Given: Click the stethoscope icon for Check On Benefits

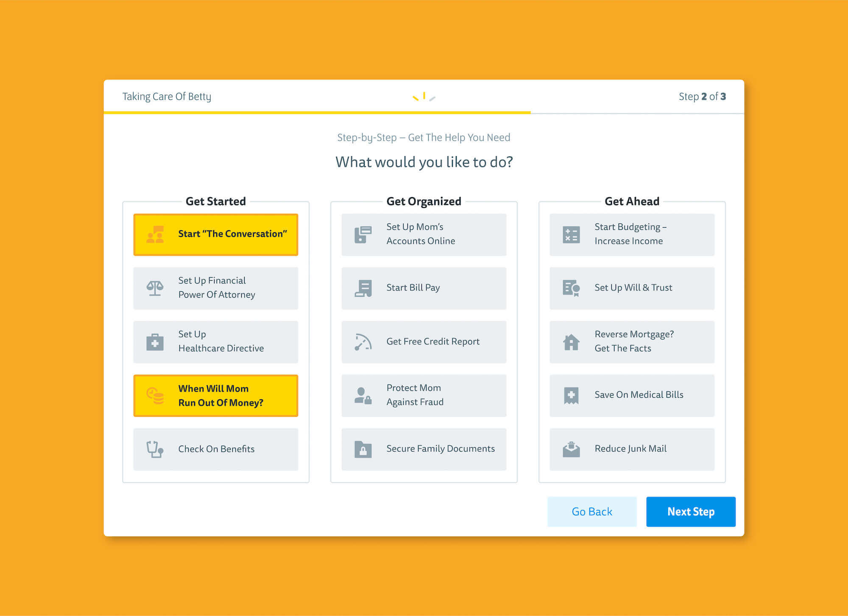Looking at the screenshot, I should coord(155,449).
